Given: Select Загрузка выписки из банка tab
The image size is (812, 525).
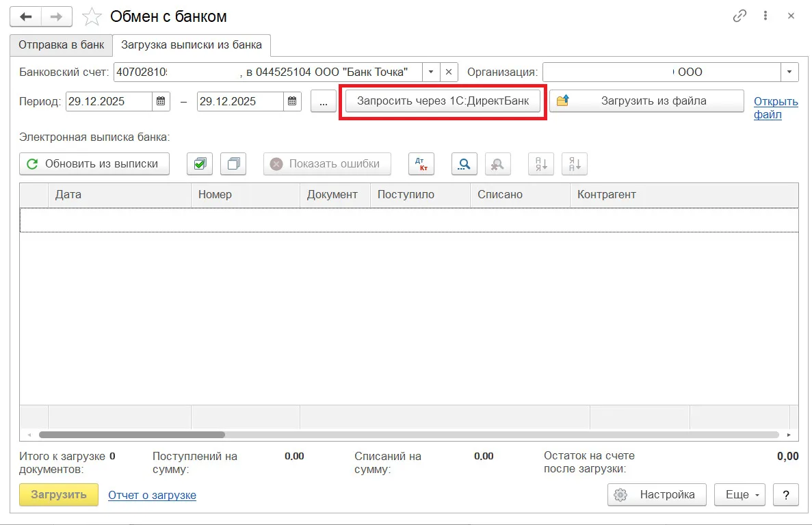Looking at the screenshot, I should (192, 45).
